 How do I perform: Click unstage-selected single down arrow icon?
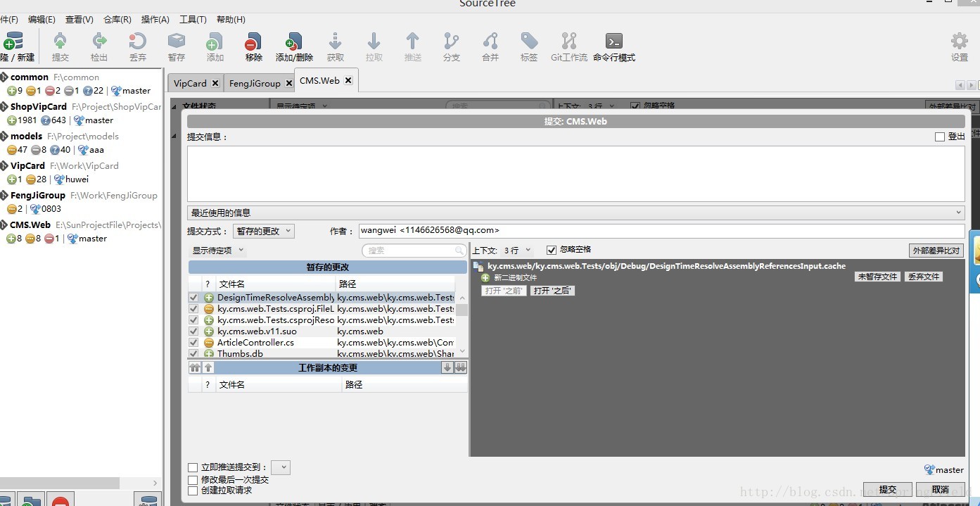point(447,368)
